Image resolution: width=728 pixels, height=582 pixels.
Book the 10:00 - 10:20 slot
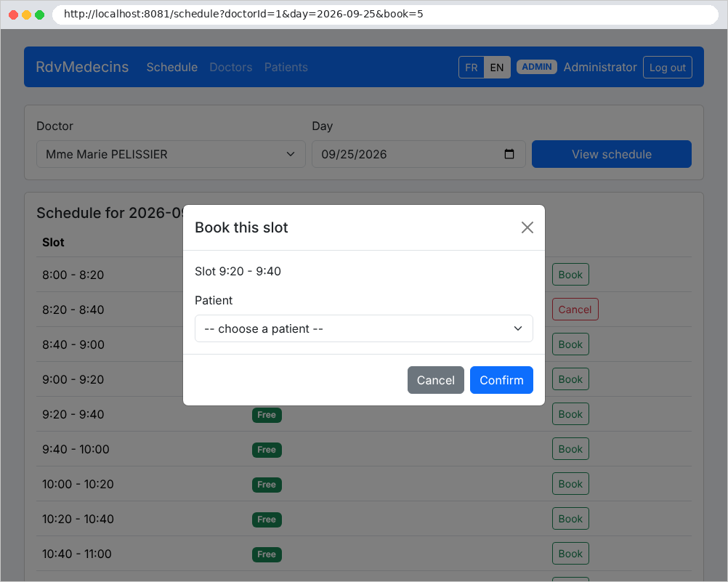(x=570, y=484)
